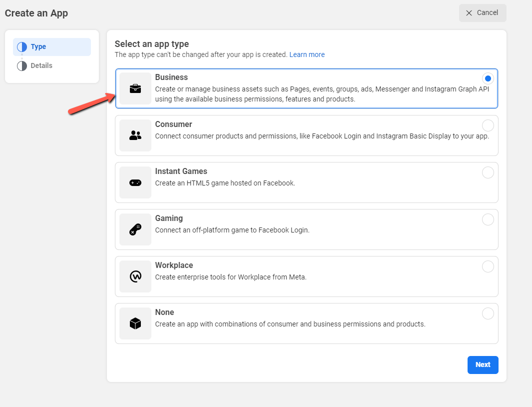Click the Instant Games controller icon
The image size is (532, 407).
point(135,182)
